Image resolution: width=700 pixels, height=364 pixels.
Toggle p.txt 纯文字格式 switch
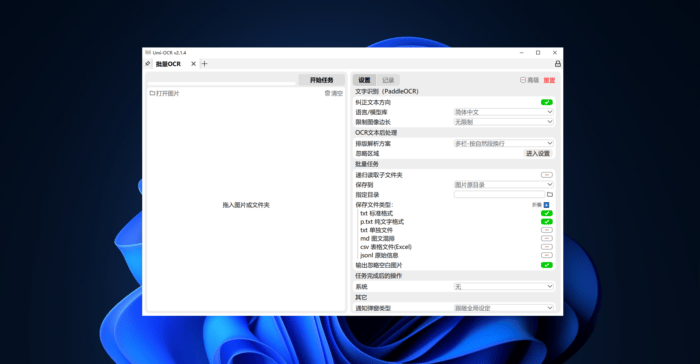click(546, 222)
